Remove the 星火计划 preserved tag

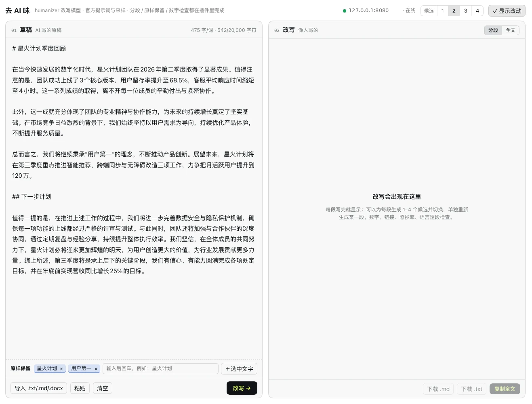pyautogui.click(x=61, y=369)
